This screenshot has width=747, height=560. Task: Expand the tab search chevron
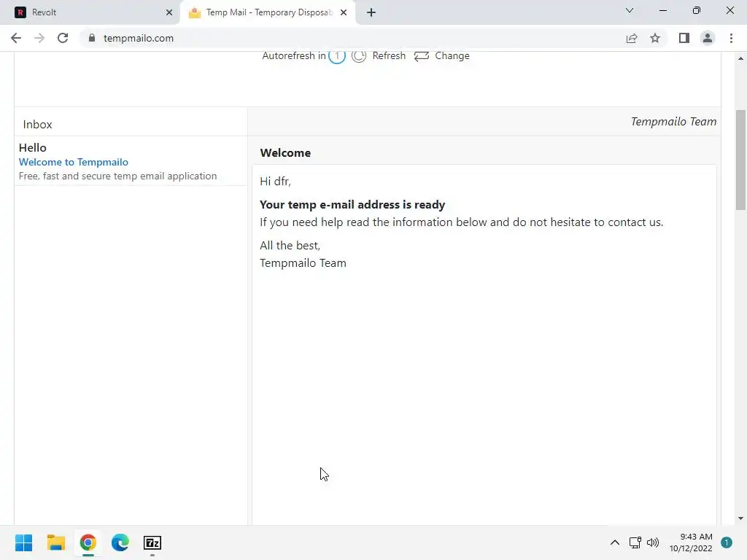630,10
